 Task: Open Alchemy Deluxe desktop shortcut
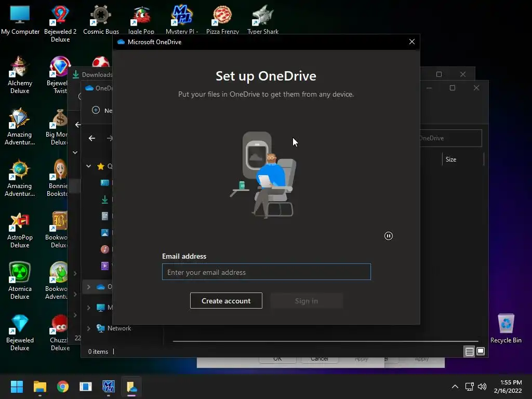(20, 75)
